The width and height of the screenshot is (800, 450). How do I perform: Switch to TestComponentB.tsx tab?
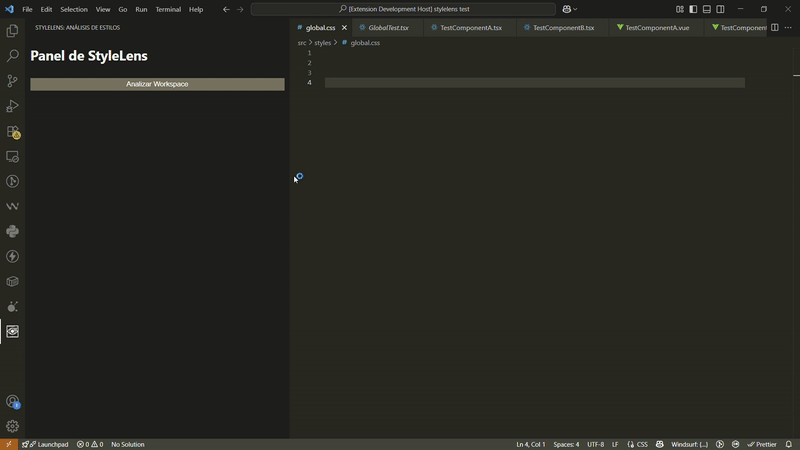pos(563,28)
